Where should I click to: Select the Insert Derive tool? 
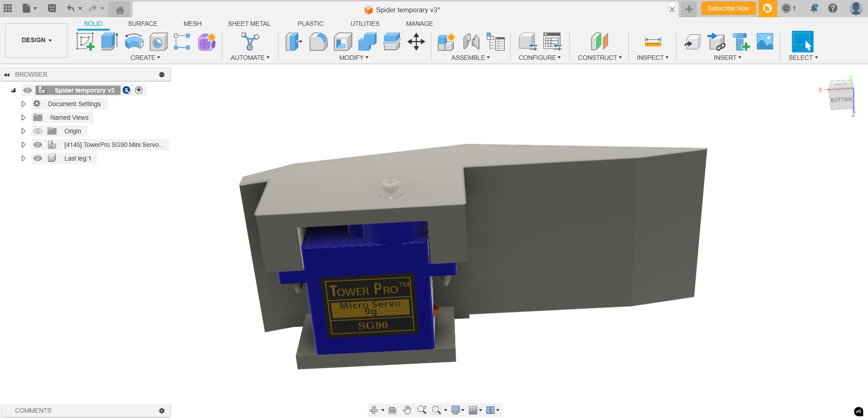692,42
